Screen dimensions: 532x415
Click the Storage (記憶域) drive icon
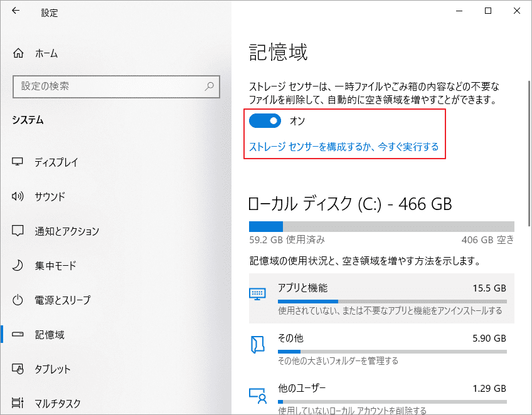18,334
